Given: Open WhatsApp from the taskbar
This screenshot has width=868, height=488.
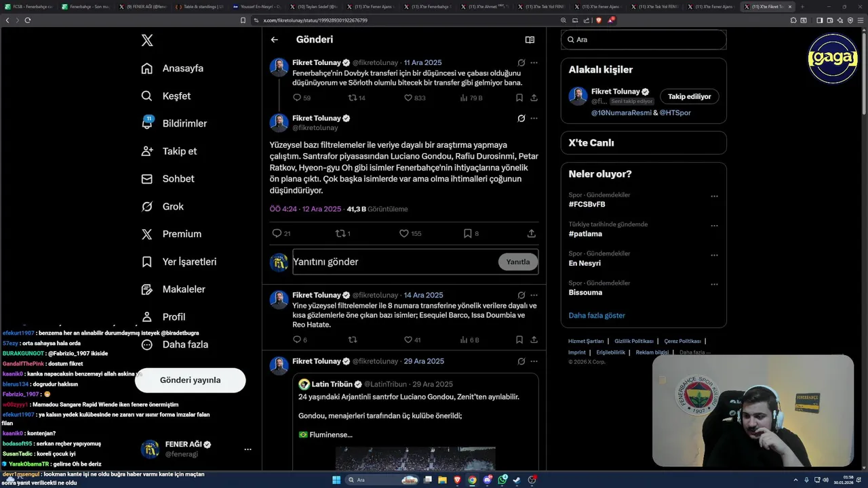Looking at the screenshot, I should pos(502,480).
